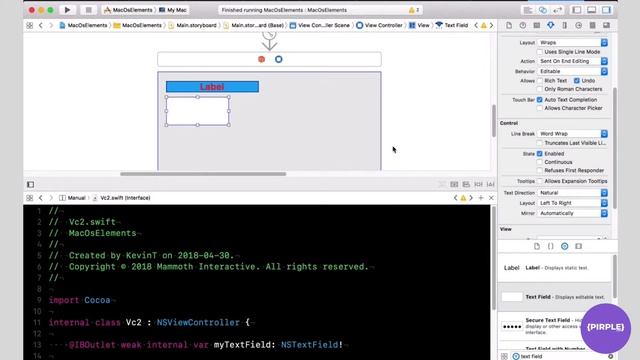Select View Controller in the jump bar
This screenshot has width=640, height=360.
click(379, 25)
